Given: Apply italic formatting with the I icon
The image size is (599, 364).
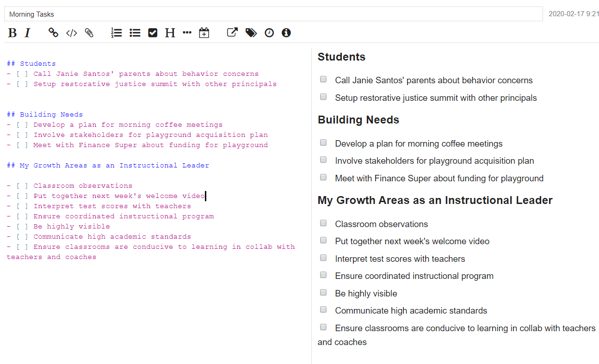Looking at the screenshot, I should click(x=27, y=33).
